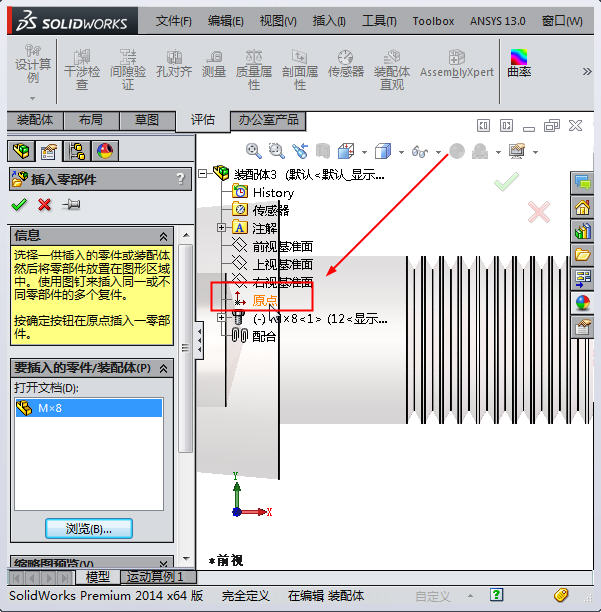Open the DisplayManager color ball tab

(x=104, y=151)
